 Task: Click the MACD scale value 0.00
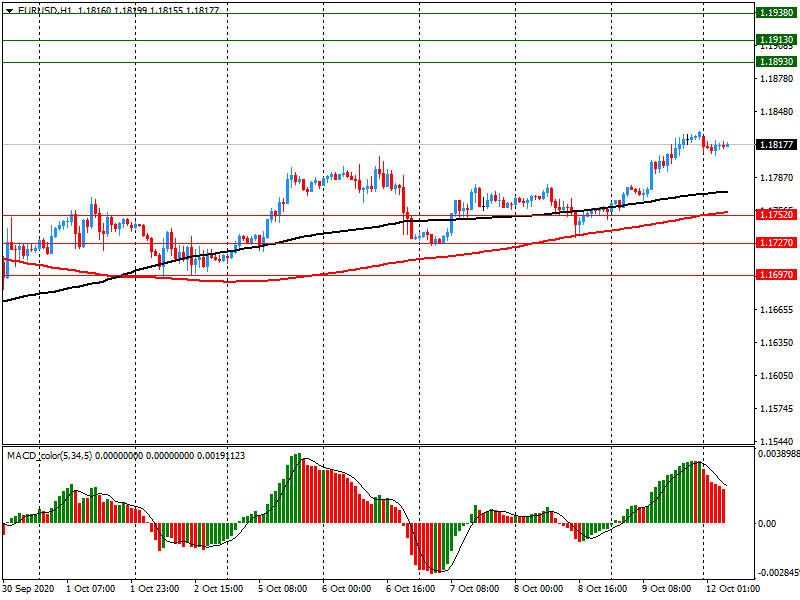(x=766, y=523)
